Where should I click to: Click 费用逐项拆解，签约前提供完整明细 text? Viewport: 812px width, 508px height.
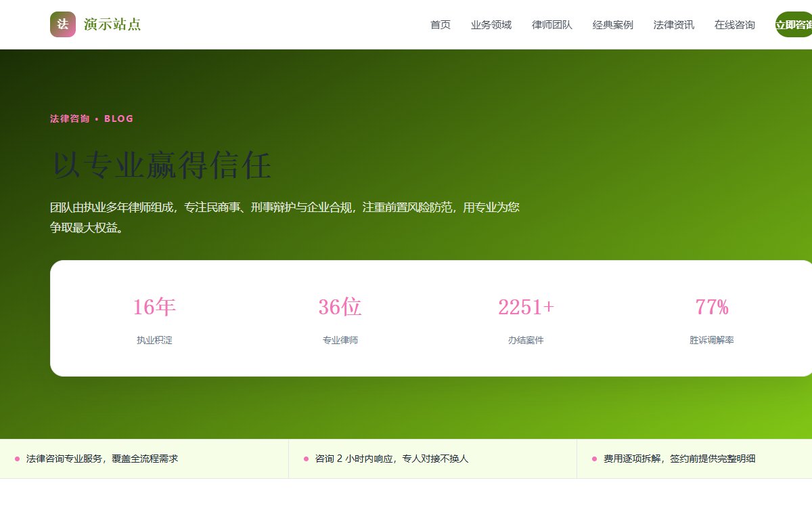(x=679, y=459)
